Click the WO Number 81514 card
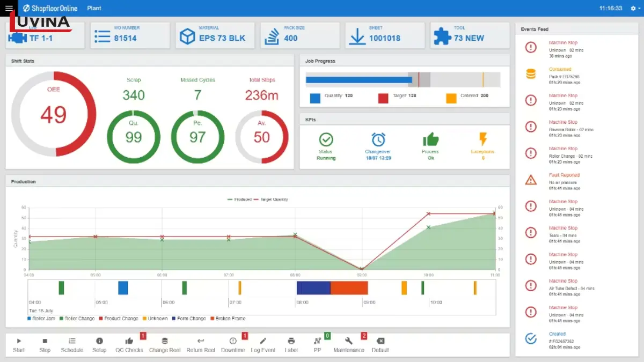This screenshot has width=644, height=362. (130, 35)
